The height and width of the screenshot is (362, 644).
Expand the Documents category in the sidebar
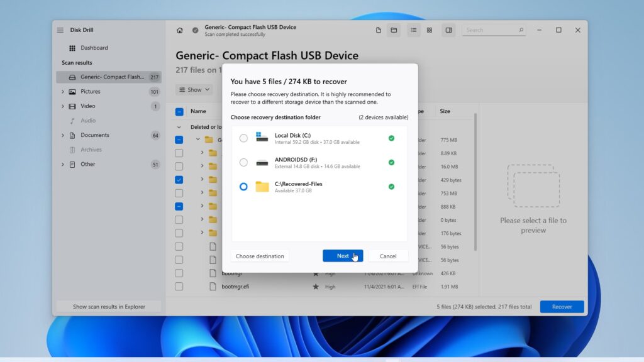coord(62,134)
